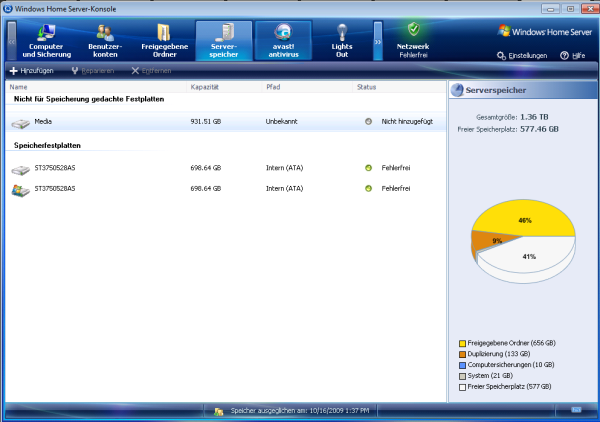Viewport: 600px width, 422px height.
Task: Click the System (21 GB) legend text
Action: click(490, 376)
